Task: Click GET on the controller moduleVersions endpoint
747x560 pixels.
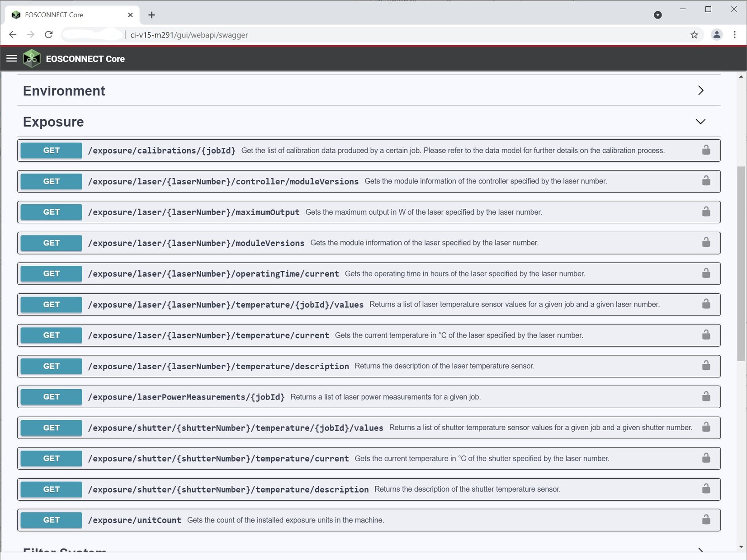Action: click(51, 181)
